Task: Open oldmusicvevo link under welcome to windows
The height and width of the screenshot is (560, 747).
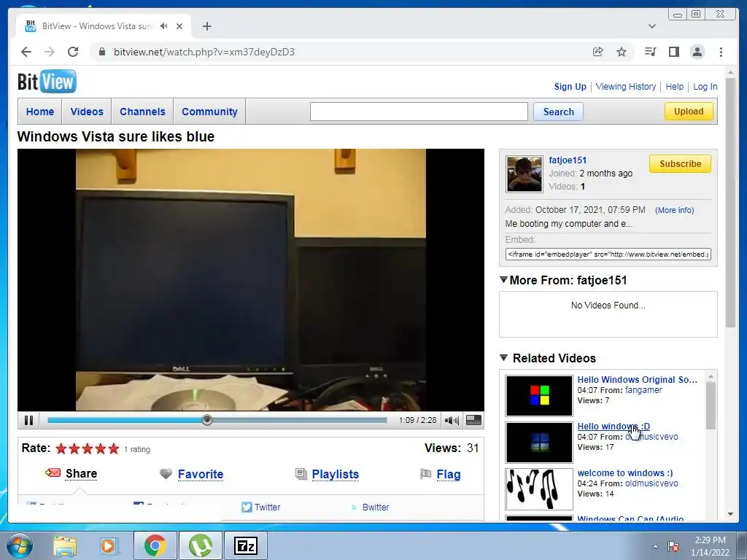Action: [x=651, y=483]
